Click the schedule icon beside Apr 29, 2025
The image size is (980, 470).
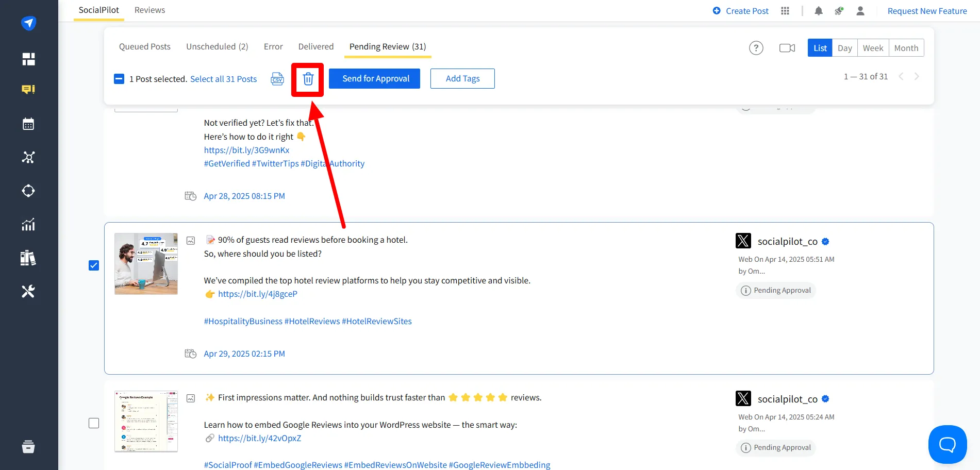pyautogui.click(x=191, y=354)
